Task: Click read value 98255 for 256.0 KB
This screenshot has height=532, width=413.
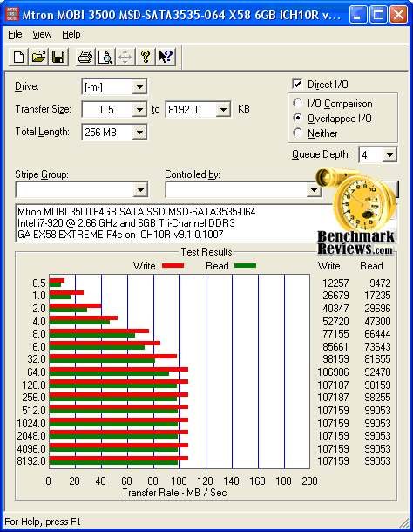Action: coord(377,398)
